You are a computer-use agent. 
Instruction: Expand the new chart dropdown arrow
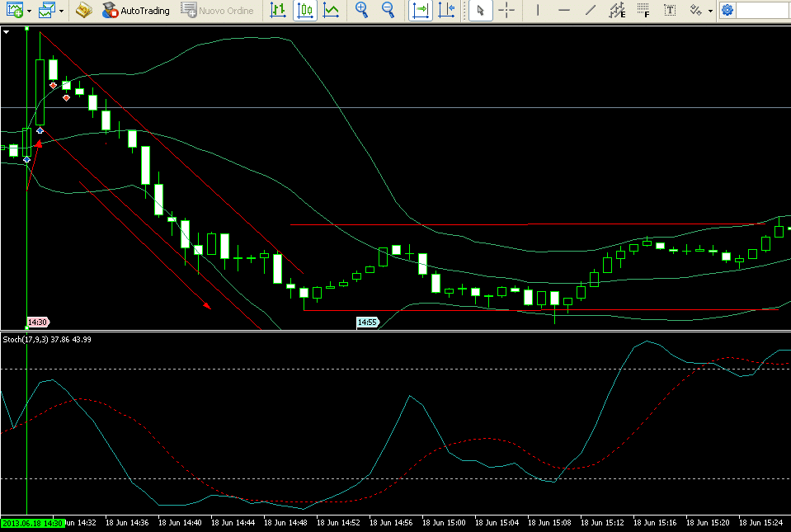29,11
